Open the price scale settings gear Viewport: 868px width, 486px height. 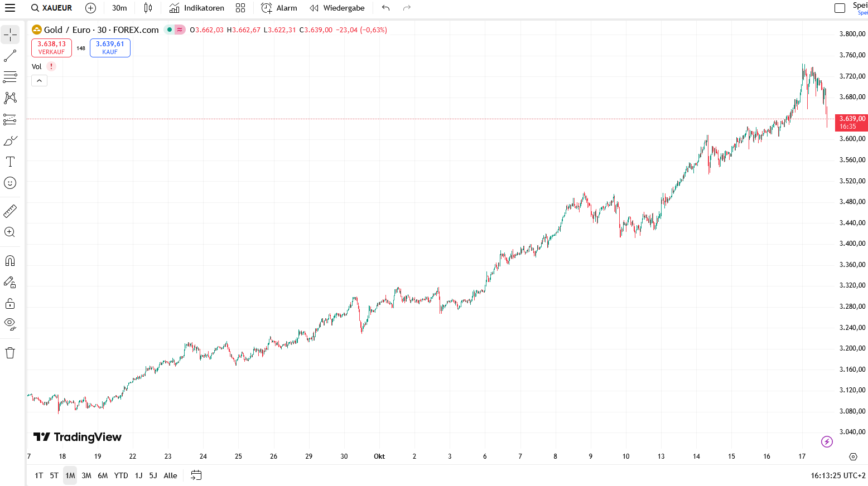[853, 456]
